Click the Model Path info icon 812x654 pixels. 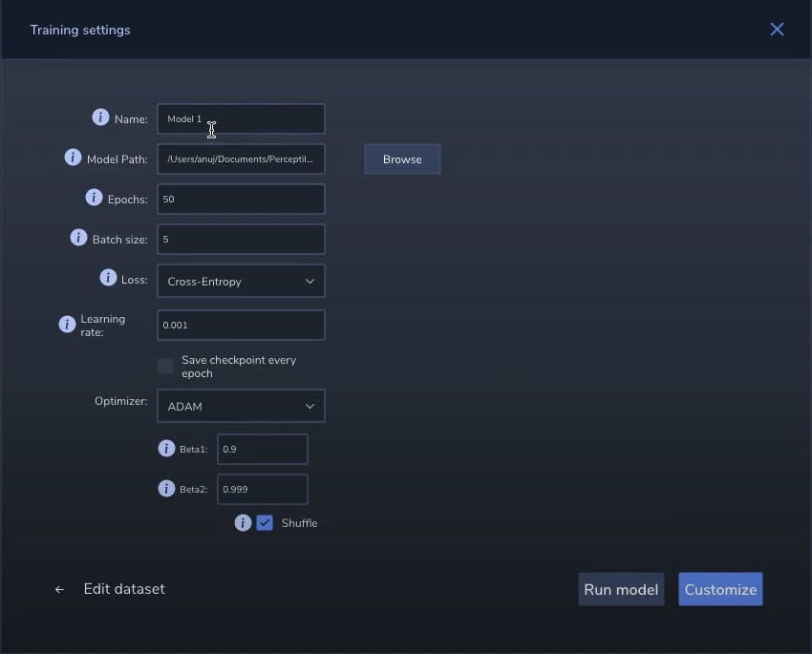point(73,158)
